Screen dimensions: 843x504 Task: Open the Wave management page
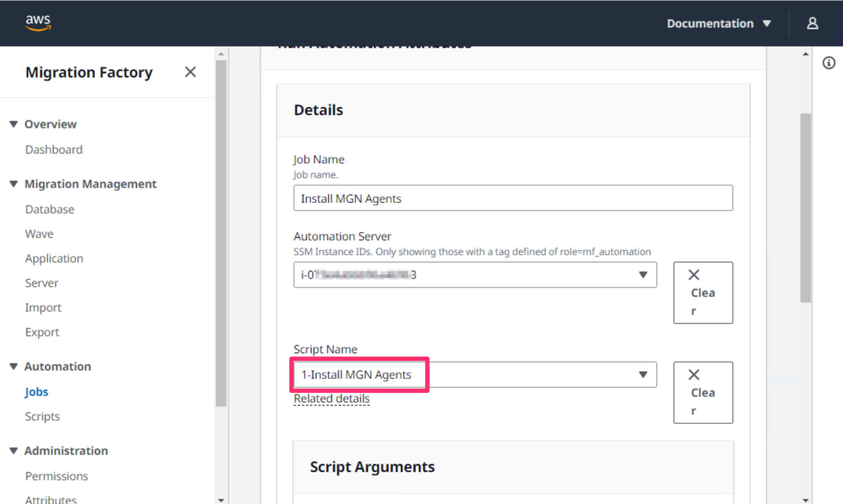click(x=39, y=233)
